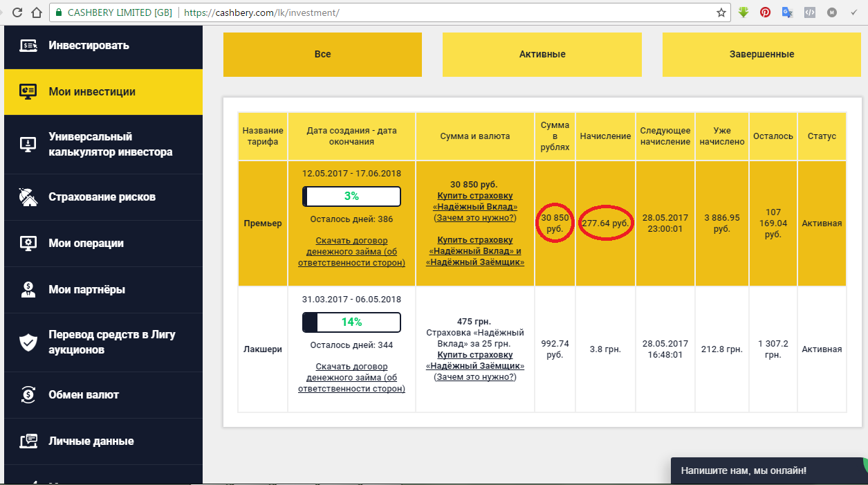Image resolution: width=868 pixels, height=485 pixels.
Task: Click Активная status in Лакшери row
Action: pos(822,349)
